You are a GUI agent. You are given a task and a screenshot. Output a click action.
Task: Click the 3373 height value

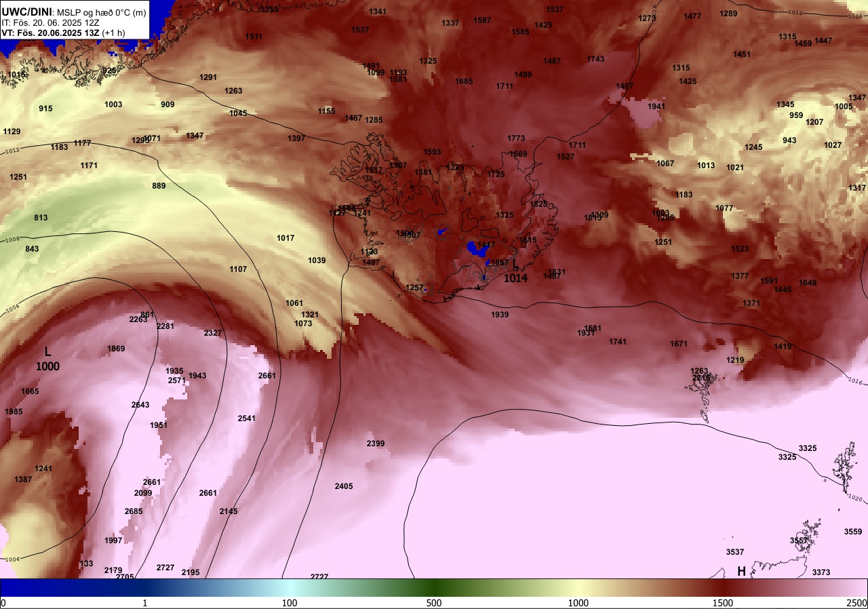pos(821,572)
